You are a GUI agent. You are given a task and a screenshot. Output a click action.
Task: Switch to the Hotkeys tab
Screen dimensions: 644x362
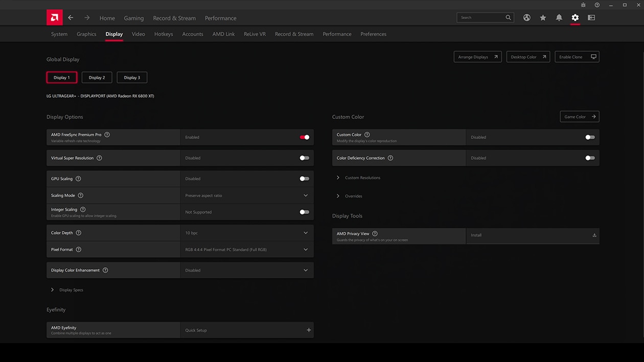(164, 34)
